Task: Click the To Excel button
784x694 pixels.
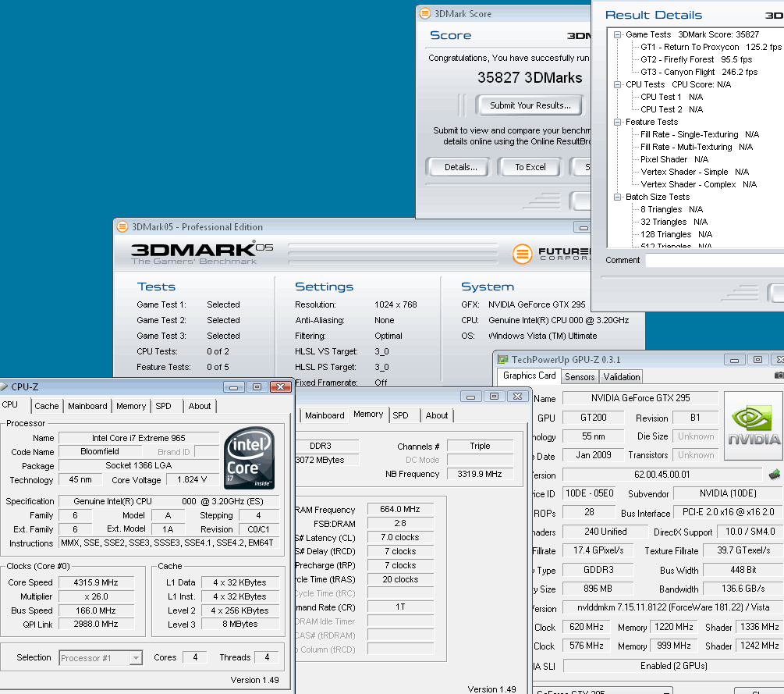Action: click(x=530, y=167)
